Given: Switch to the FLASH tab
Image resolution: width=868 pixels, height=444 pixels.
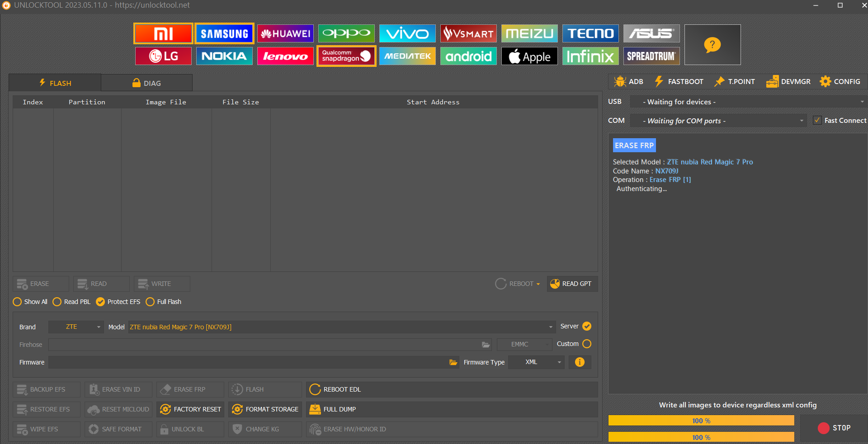Looking at the screenshot, I should 55,83.
